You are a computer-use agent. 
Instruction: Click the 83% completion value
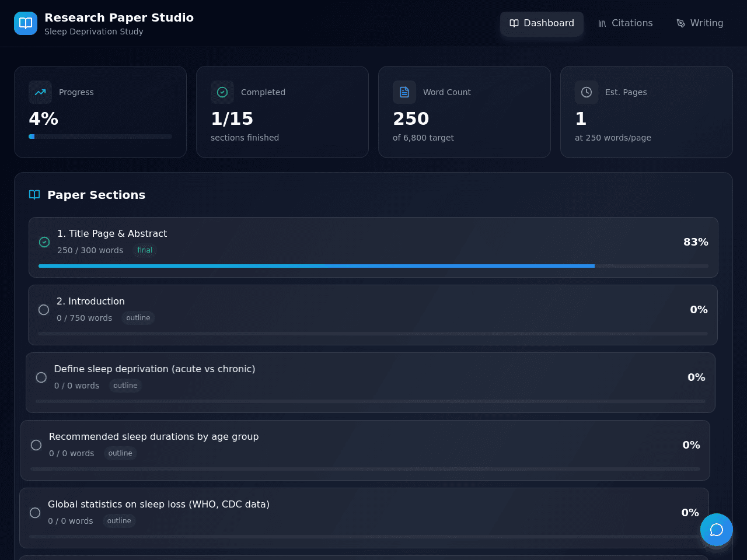[696, 242]
